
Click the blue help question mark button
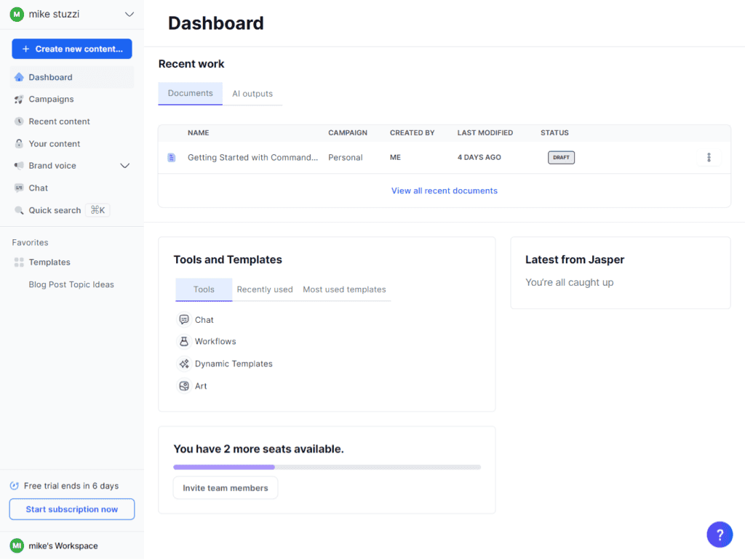tap(719, 535)
